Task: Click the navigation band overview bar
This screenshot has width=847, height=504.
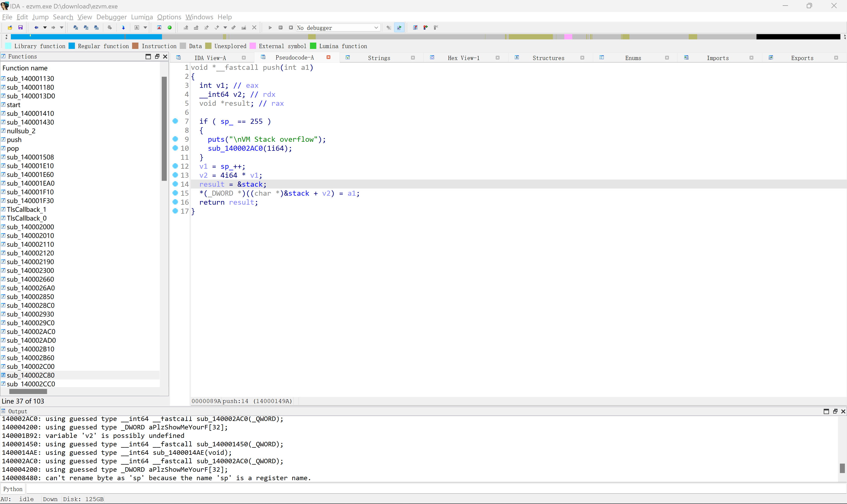Action: pos(426,37)
